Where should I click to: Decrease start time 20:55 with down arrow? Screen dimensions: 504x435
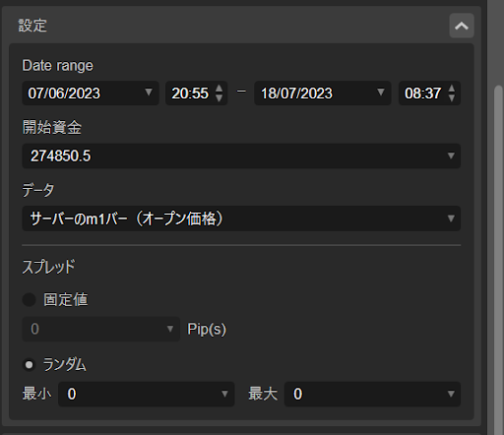pyautogui.click(x=219, y=97)
